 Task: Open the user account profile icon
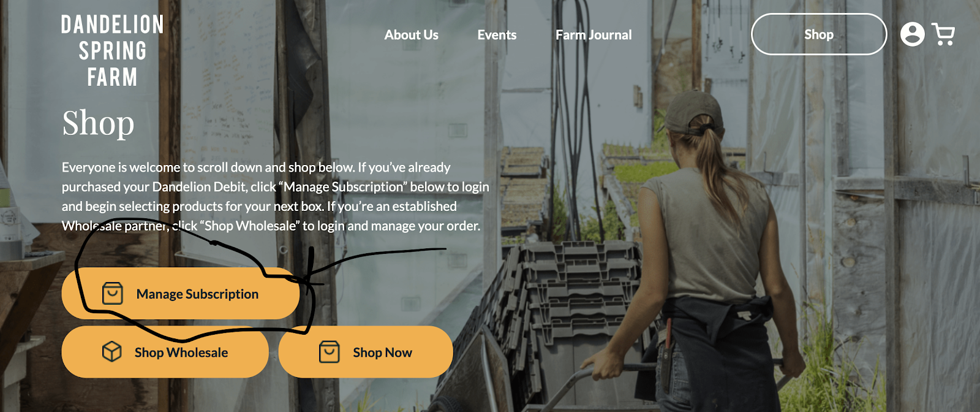[912, 34]
